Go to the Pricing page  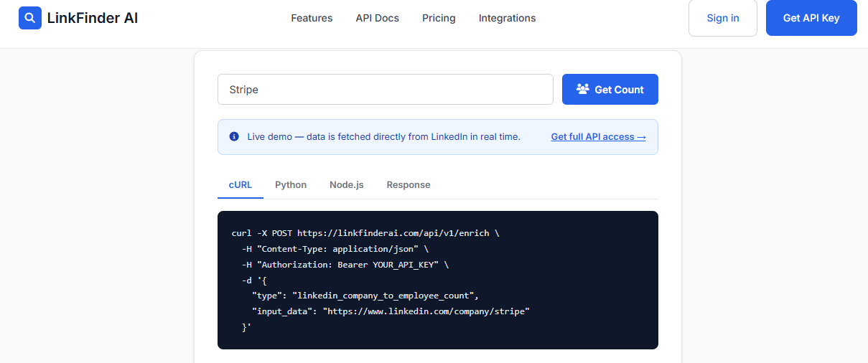[439, 18]
